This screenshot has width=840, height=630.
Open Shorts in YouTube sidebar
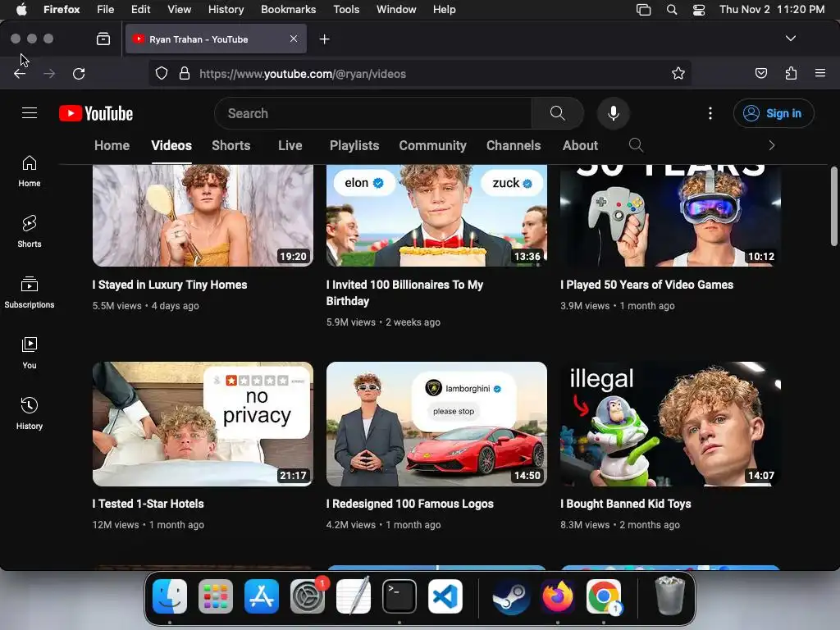point(30,232)
